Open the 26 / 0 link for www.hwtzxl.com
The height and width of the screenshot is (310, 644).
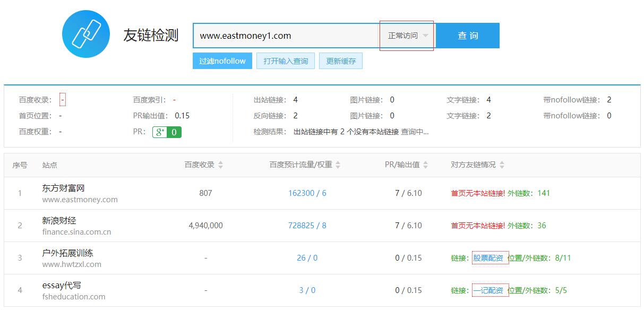click(307, 257)
